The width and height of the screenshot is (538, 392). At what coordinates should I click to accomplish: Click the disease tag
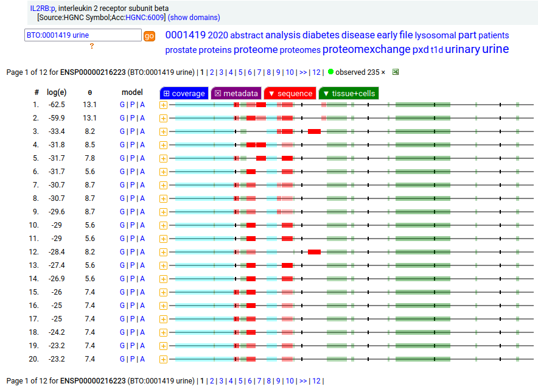358,35
